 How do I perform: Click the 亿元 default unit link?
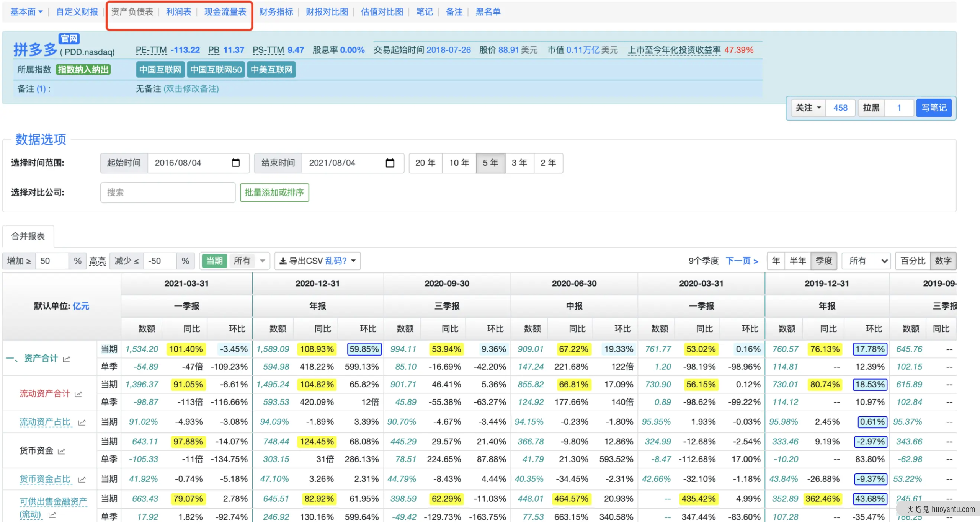point(81,306)
